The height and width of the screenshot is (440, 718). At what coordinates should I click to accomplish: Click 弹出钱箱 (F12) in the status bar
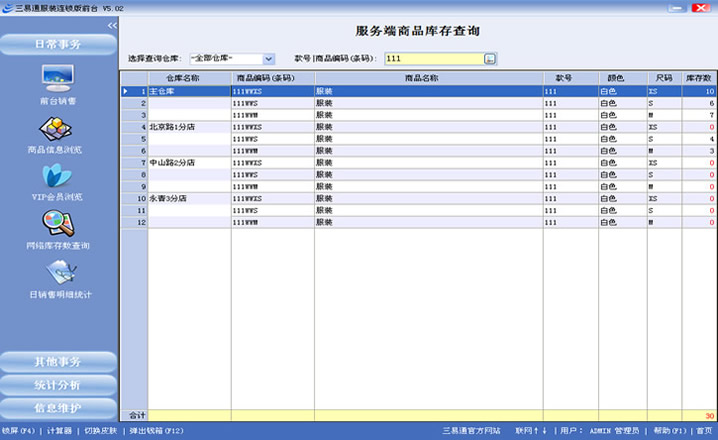(x=156, y=431)
